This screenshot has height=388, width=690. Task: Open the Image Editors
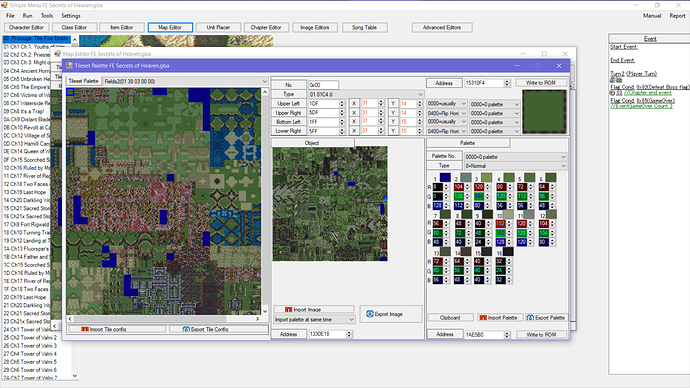pyautogui.click(x=315, y=27)
